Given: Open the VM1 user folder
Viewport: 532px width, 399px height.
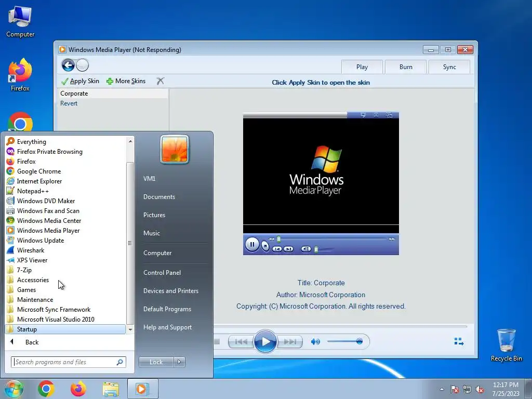Looking at the screenshot, I should (149, 179).
